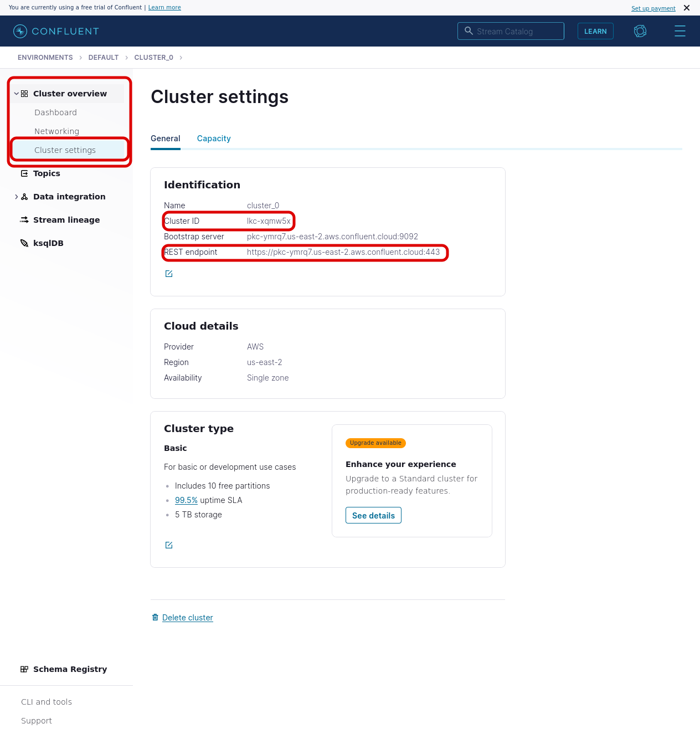Open the Topics section icon in sidebar

pyautogui.click(x=24, y=173)
